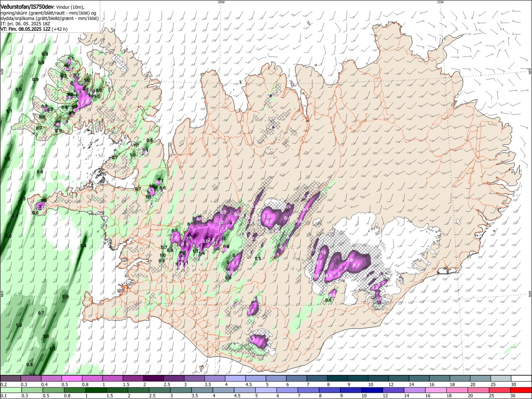
Task: Select the bright pink 0.5–0.8 mm snow swatch
Action: click(x=71, y=378)
